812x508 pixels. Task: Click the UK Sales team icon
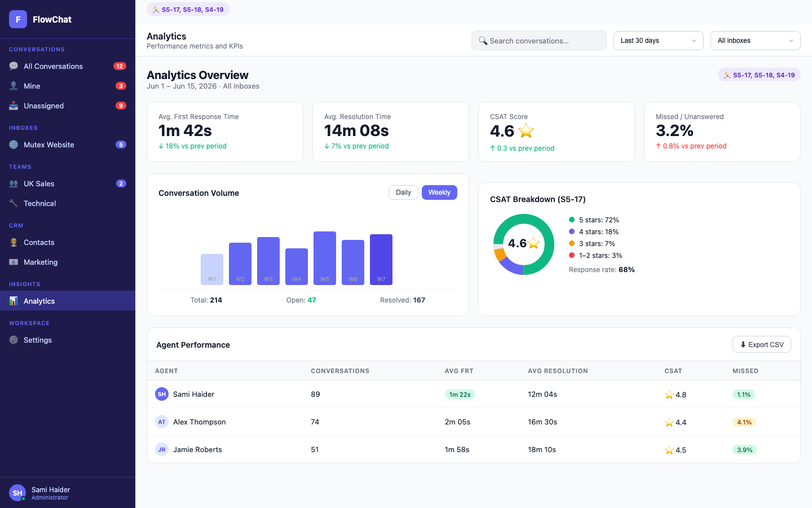pyautogui.click(x=14, y=183)
